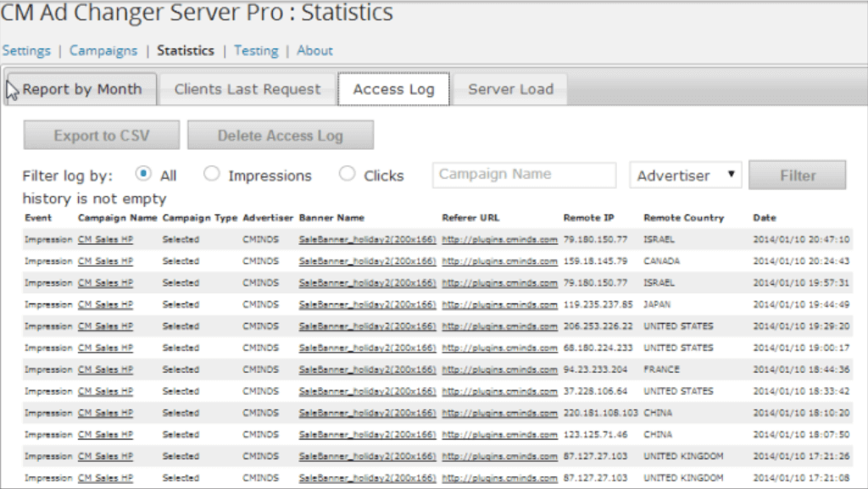
Task: Open CM Sales HP campaign in first row
Action: coord(105,240)
